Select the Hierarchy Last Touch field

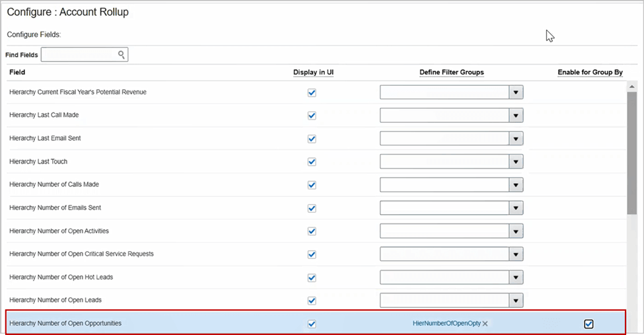(38, 161)
